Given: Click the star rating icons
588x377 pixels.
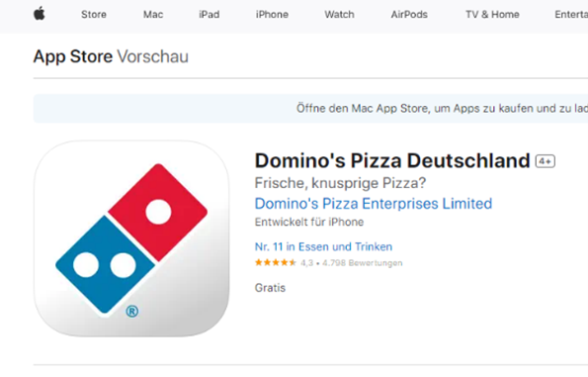Looking at the screenshot, I should [x=276, y=262].
